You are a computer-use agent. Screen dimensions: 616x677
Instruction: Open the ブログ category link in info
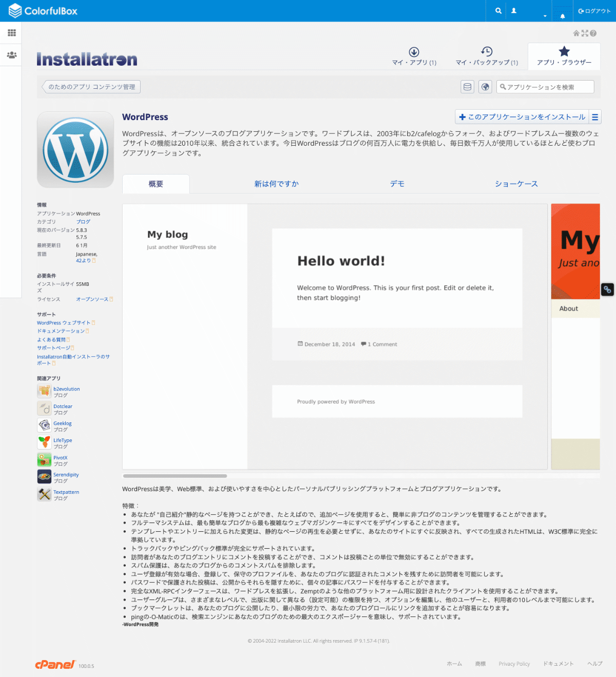tap(83, 222)
